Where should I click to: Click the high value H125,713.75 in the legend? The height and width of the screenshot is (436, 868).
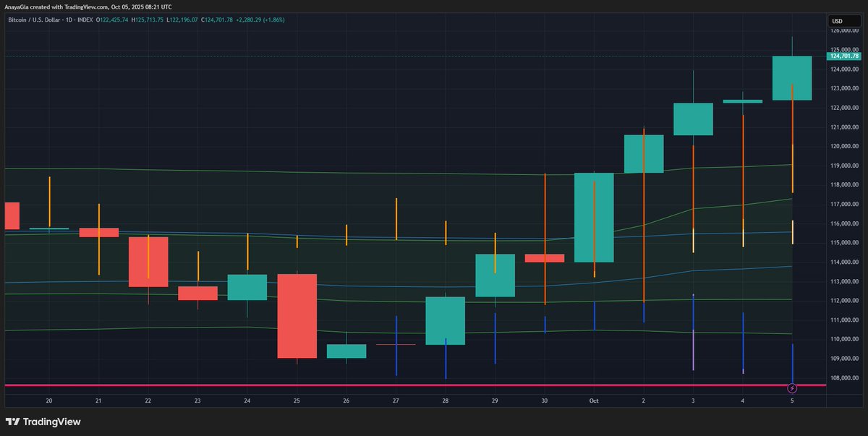tap(149, 20)
